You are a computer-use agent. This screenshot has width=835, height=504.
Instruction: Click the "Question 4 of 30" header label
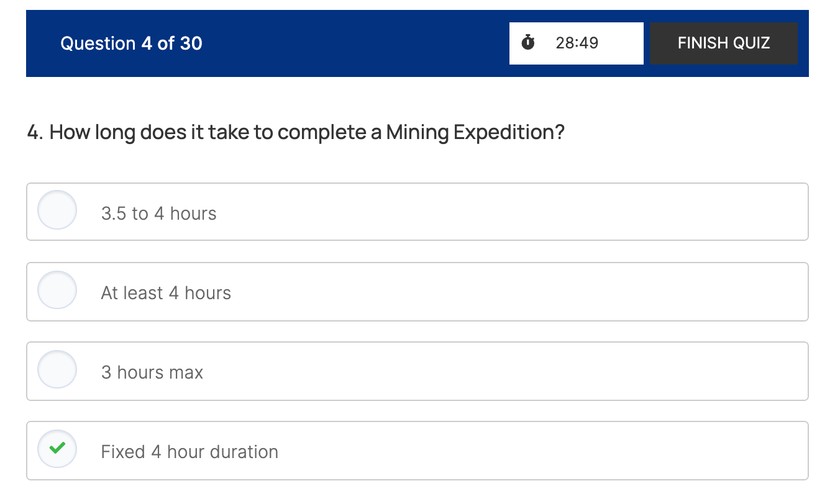[131, 43]
